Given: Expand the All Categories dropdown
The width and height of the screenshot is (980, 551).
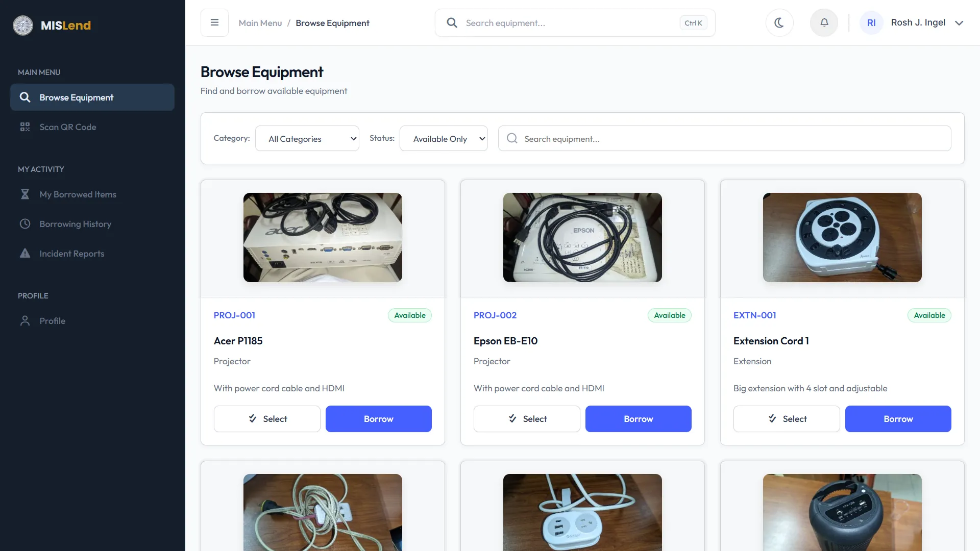Looking at the screenshot, I should (307, 138).
